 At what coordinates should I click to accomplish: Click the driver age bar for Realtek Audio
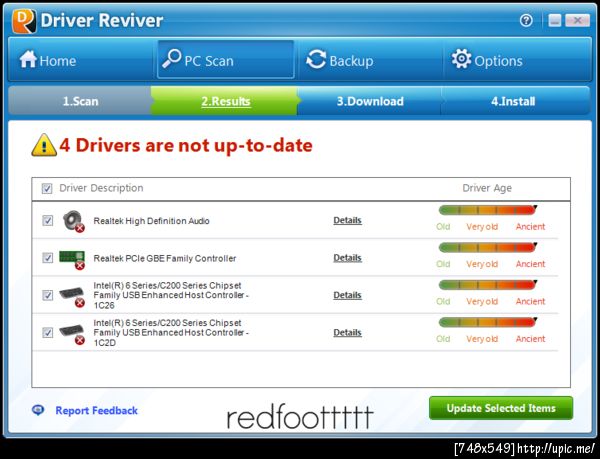[x=488, y=210]
